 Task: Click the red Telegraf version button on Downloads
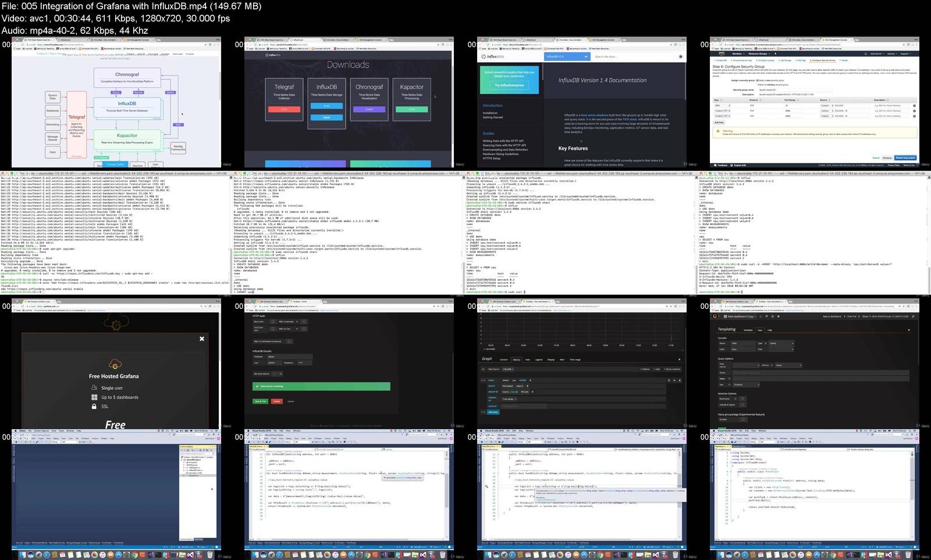pyautogui.click(x=284, y=109)
